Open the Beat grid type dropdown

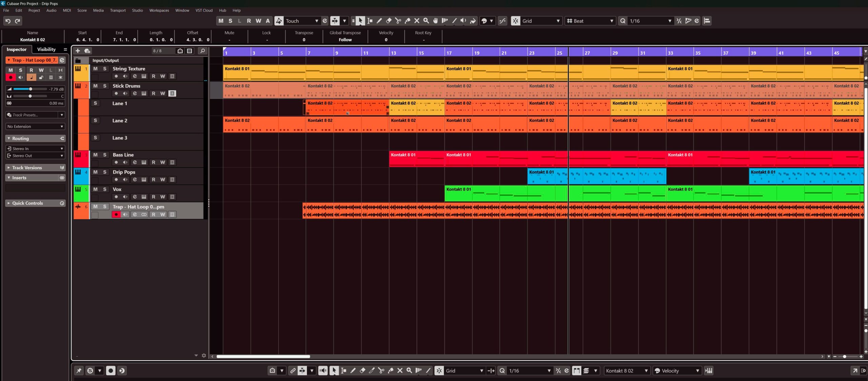[x=590, y=21]
